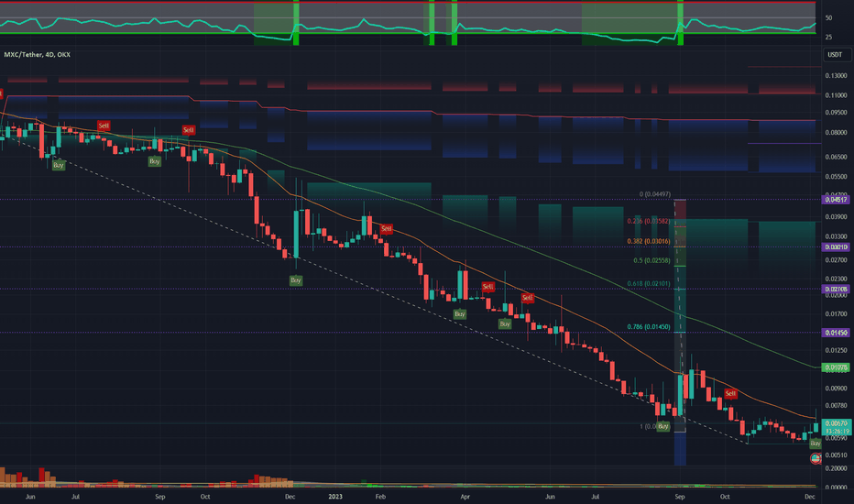Select the 0.00780 price scale tick
The width and height of the screenshot is (854, 504).
836,405
